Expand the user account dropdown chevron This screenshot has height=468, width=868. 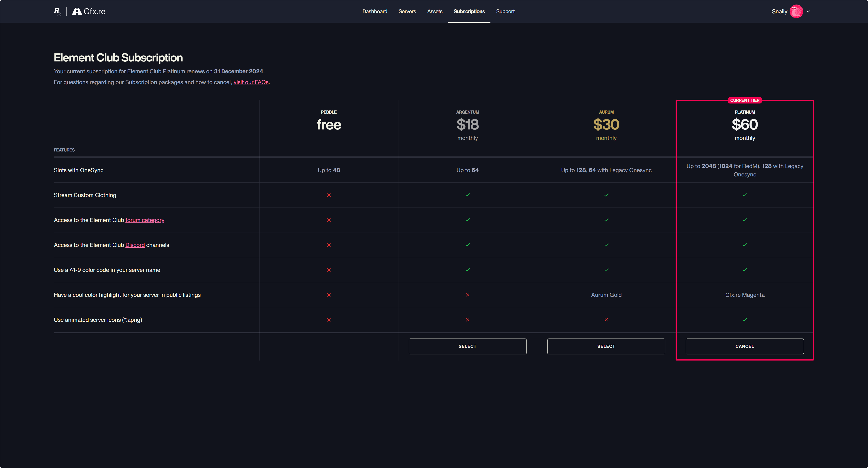click(x=808, y=12)
